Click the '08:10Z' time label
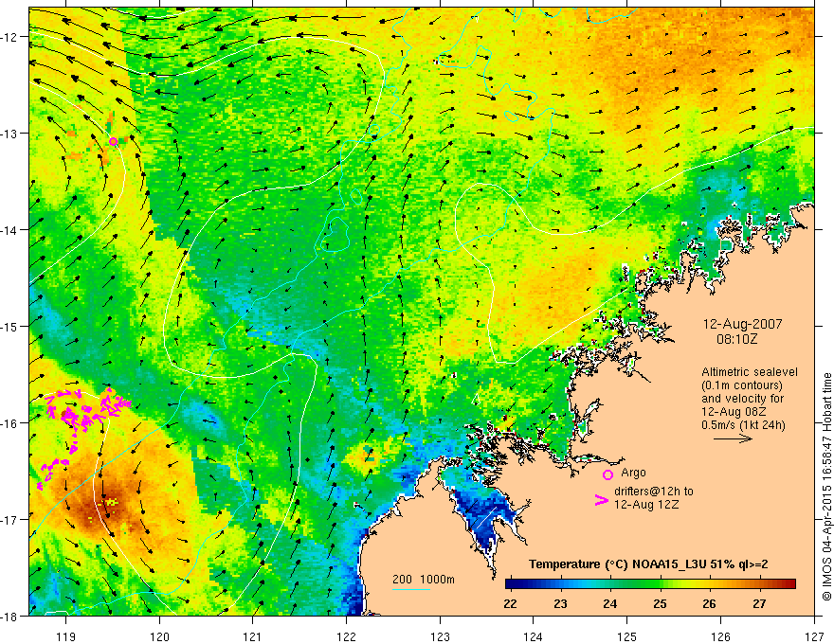834x644 pixels. coord(736,339)
